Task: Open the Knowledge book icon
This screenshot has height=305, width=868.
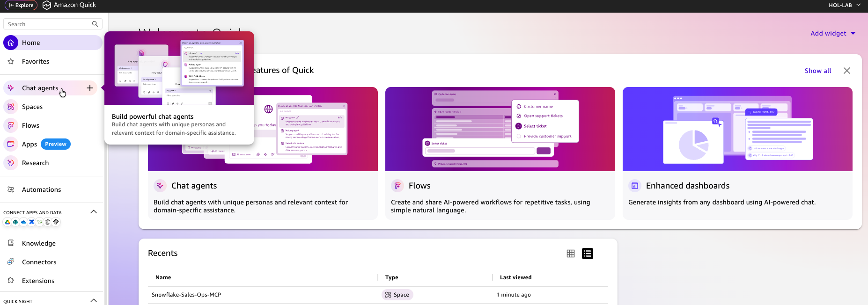Action: point(11,243)
